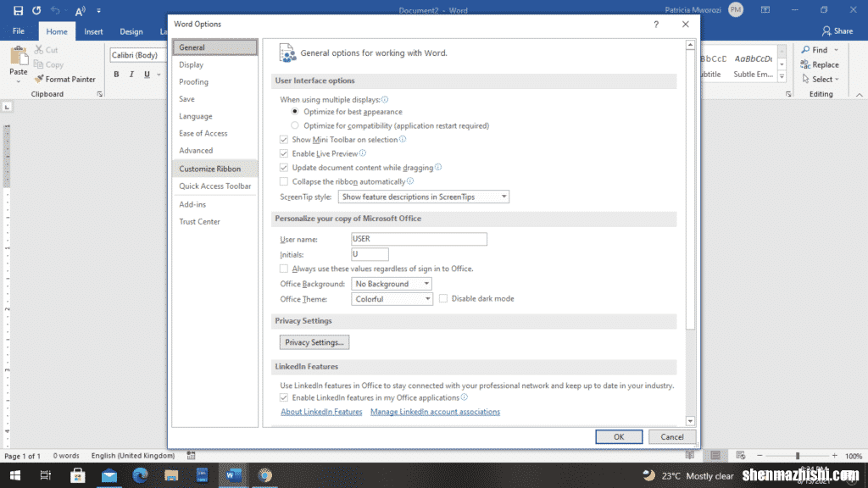Open the Office Background dropdown
The height and width of the screenshot is (488, 868).
(392, 283)
